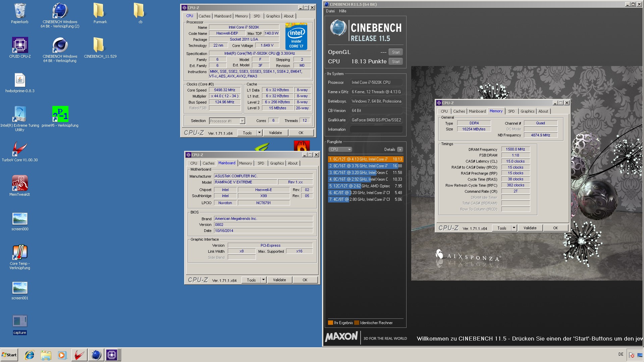The height and width of the screenshot is (362, 644).
Task: Toggle the Details arrow in Rangliste
Action: coord(400,149)
